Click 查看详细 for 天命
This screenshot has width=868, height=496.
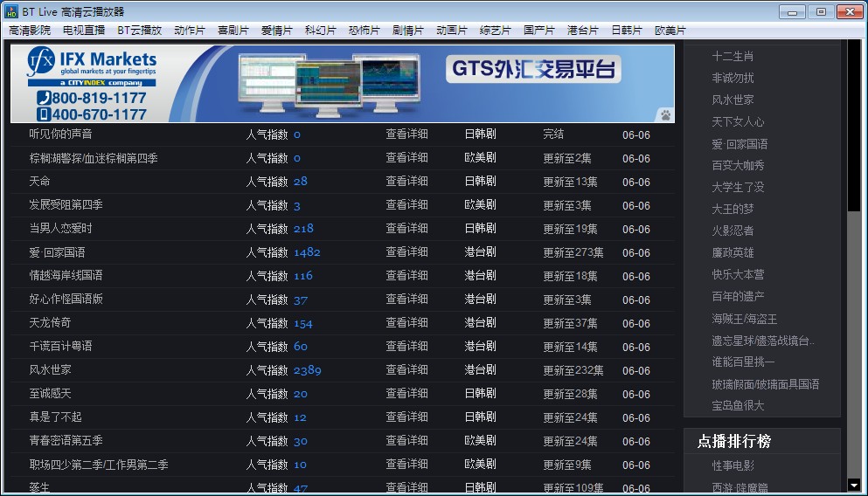click(x=406, y=182)
